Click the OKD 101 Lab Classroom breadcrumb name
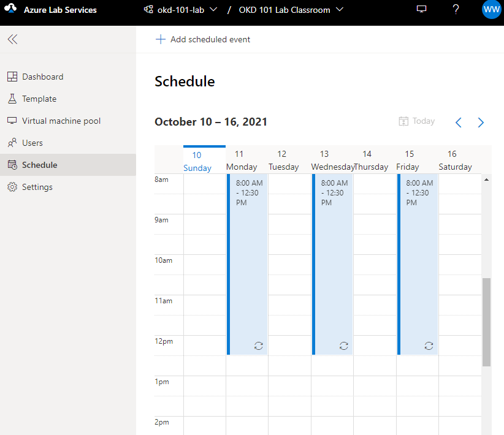The width and height of the screenshot is (504, 435). pos(284,10)
